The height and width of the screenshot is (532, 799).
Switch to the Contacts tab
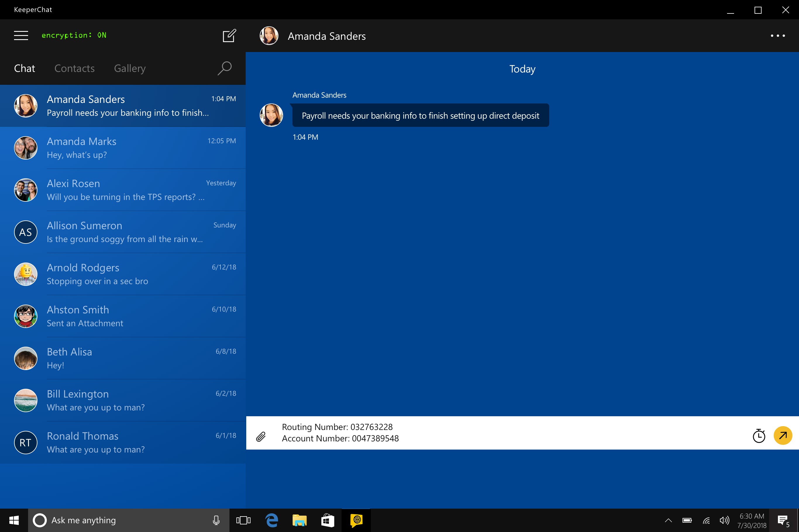click(x=74, y=68)
